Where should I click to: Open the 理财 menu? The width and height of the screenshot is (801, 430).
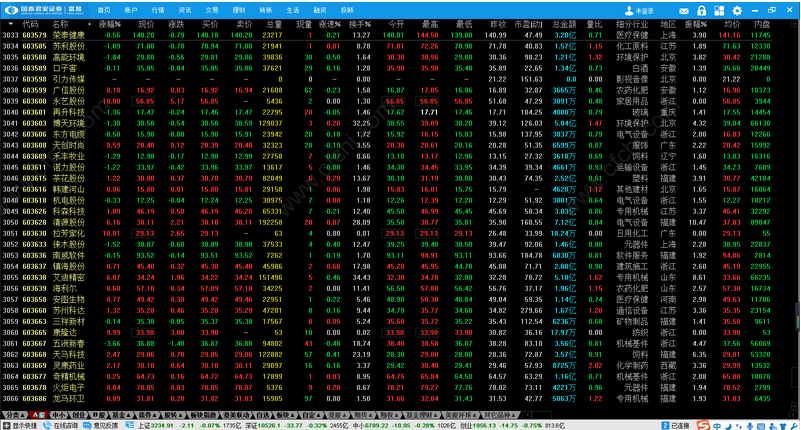239,10
